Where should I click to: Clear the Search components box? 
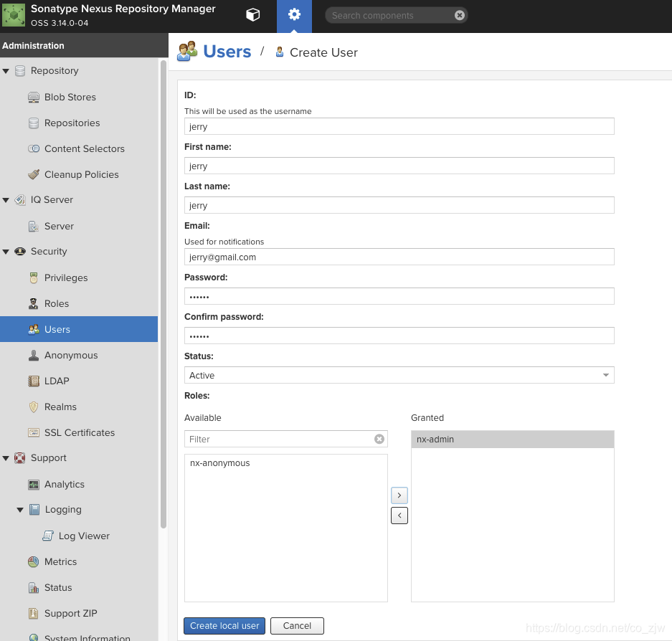click(x=460, y=16)
